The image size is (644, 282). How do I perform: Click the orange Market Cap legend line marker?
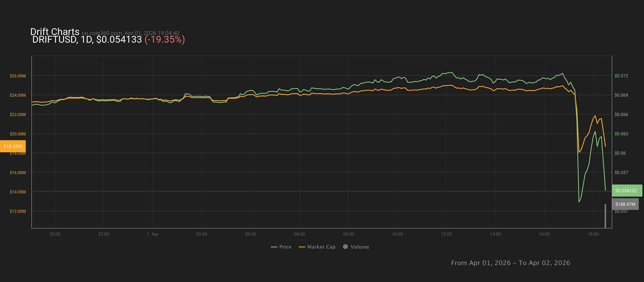(302, 247)
